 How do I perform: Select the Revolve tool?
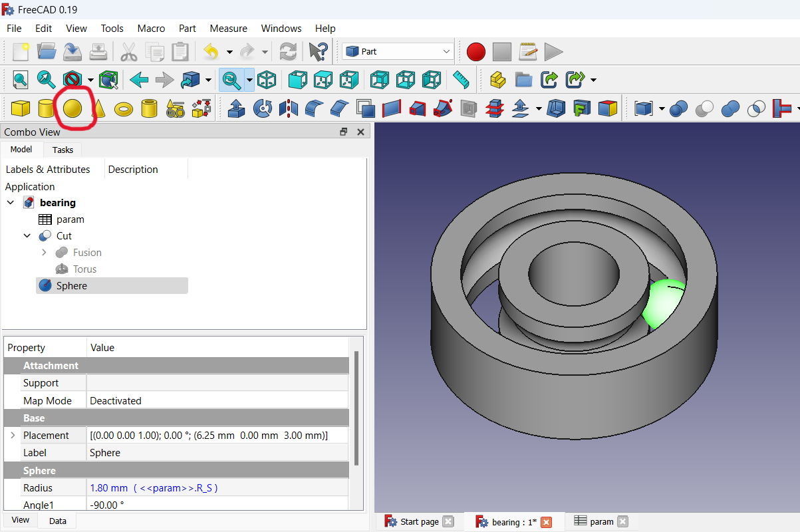click(262, 108)
